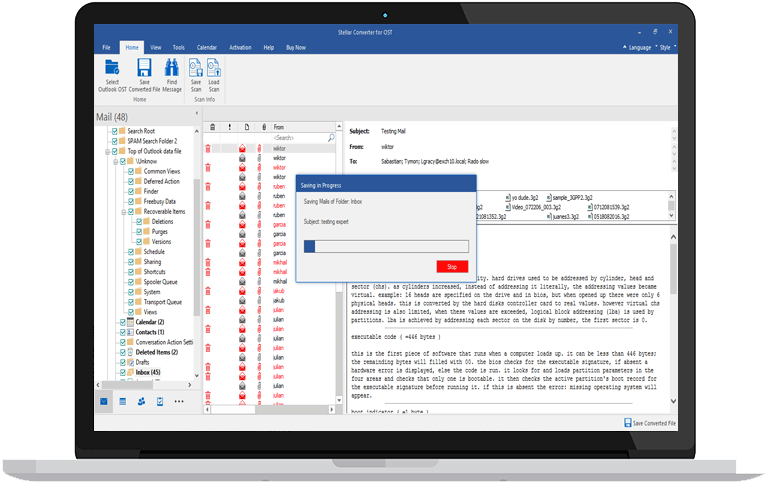Click item type column header page icon
Viewport: 772px width, 488px height.
pos(247,127)
